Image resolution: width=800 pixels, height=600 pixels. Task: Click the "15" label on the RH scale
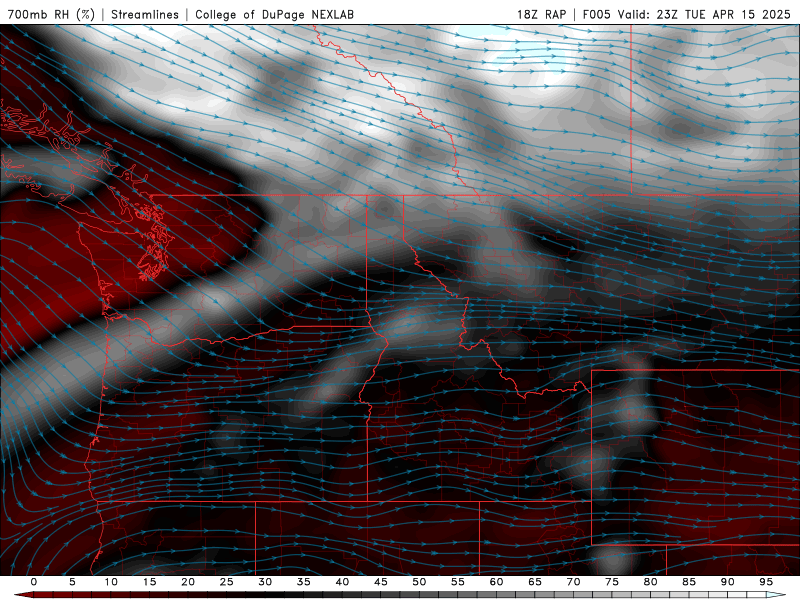tap(149, 582)
